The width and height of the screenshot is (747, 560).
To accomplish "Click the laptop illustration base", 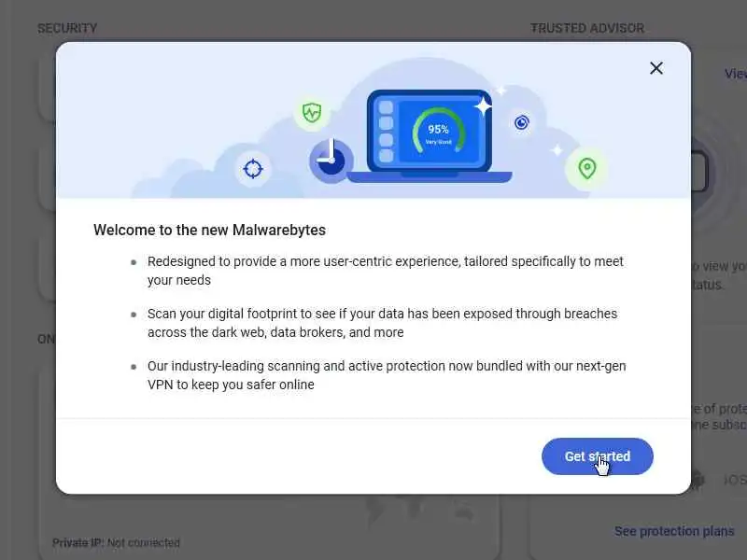I will pos(430,177).
